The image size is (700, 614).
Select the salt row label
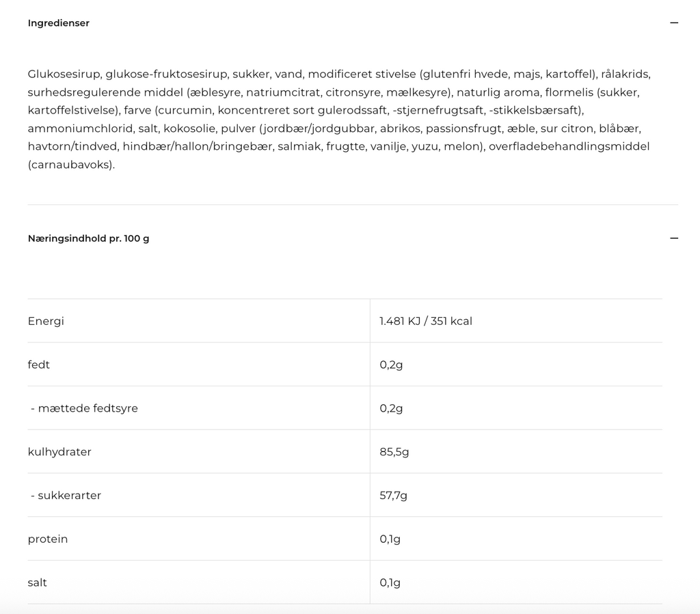38,583
